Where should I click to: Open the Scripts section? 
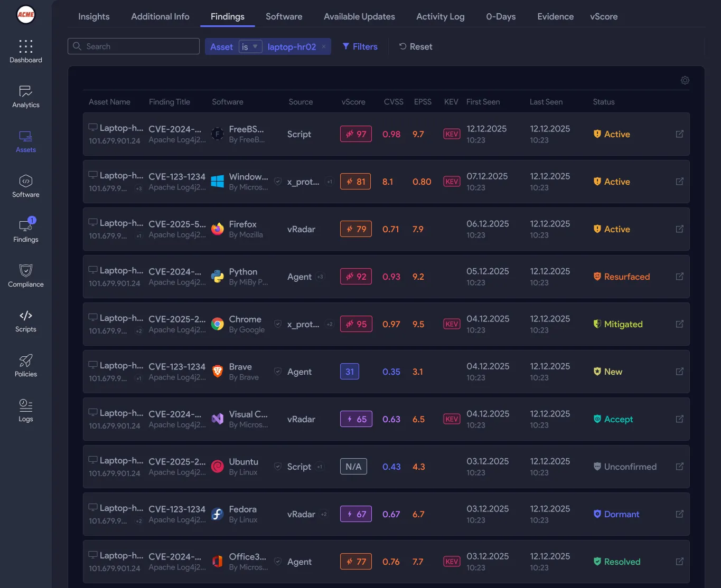(x=25, y=321)
